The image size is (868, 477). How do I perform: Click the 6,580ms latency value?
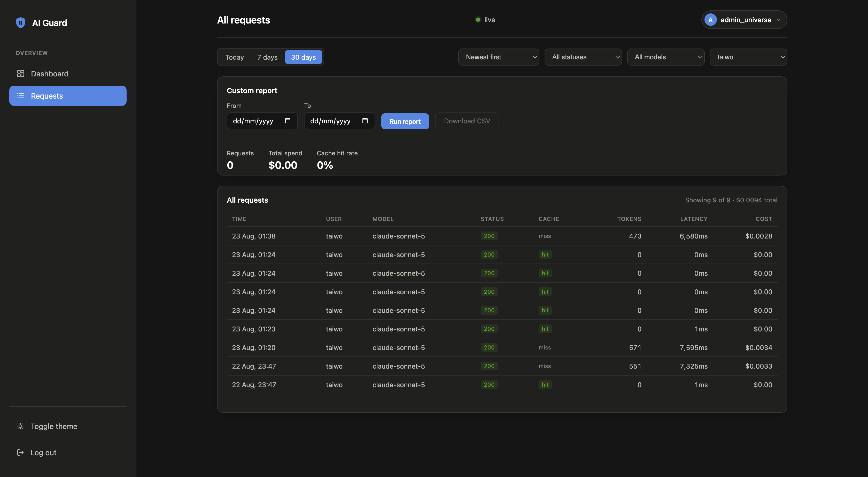693,236
